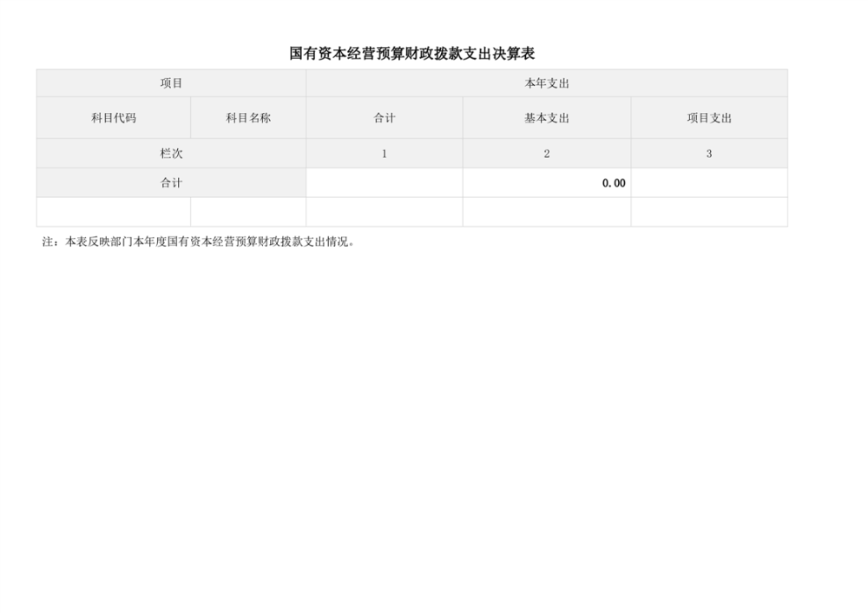
Task: Click the 科目名称 column header
Action: coord(248,118)
